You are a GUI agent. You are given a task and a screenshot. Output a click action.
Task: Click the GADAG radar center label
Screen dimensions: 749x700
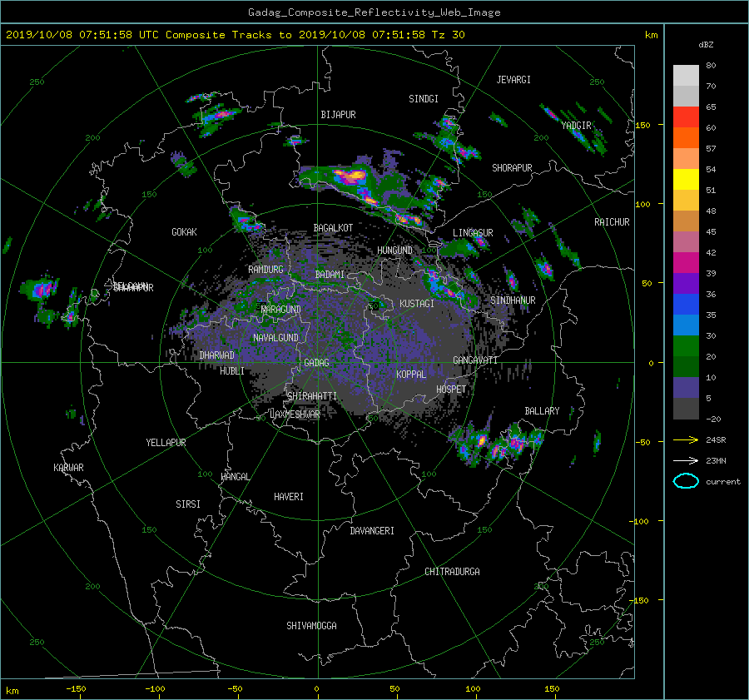click(x=316, y=363)
